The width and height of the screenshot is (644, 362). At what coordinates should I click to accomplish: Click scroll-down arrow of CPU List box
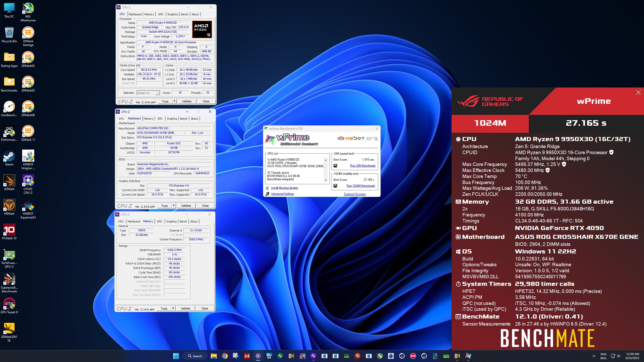pyautogui.click(x=326, y=180)
